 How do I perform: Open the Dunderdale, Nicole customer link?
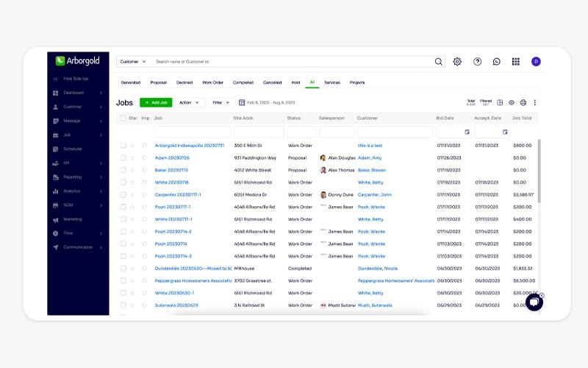click(378, 269)
